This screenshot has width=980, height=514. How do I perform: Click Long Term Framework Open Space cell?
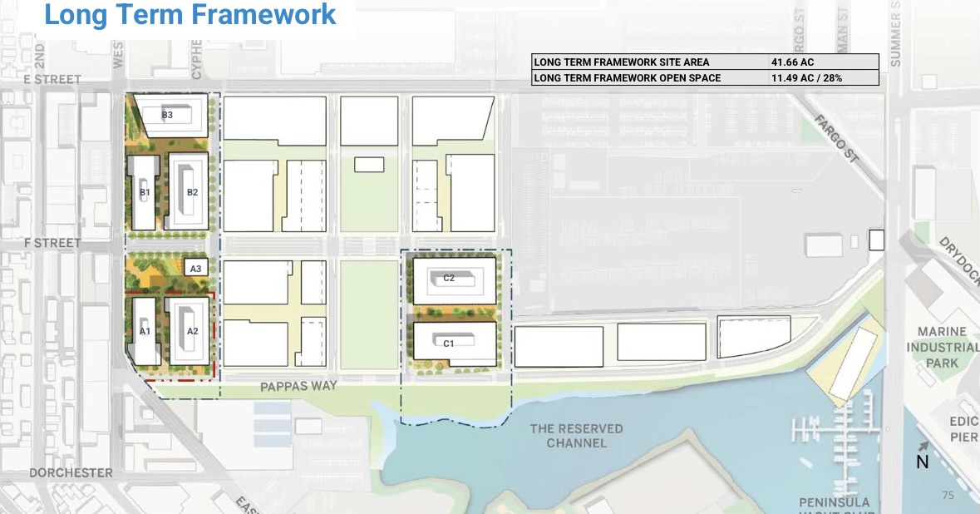point(650,77)
